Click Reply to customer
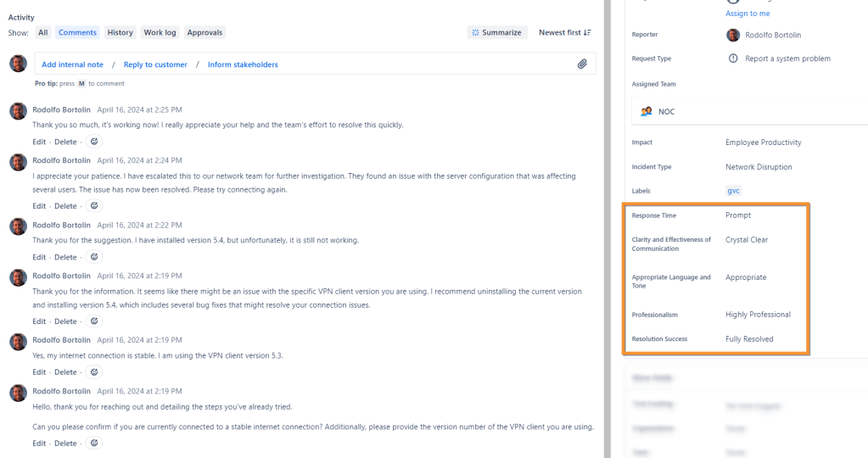Viewport: 868px width, 458px height. click(155, 64)
